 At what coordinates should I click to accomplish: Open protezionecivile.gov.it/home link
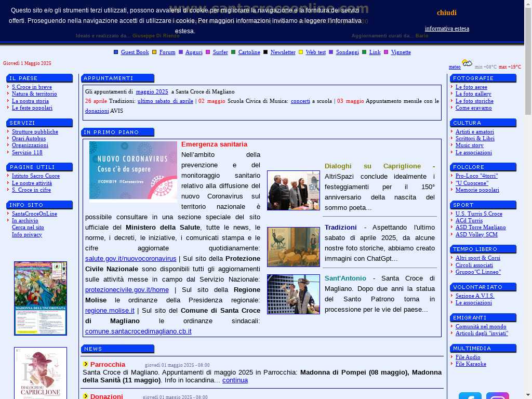pyautogui.click(x=127, y=290)
